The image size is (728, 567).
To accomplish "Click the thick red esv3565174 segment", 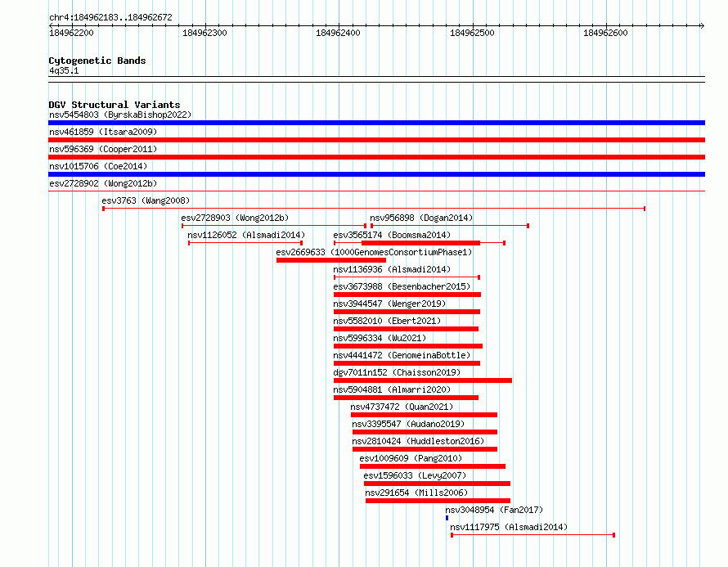I will (420, 243).
